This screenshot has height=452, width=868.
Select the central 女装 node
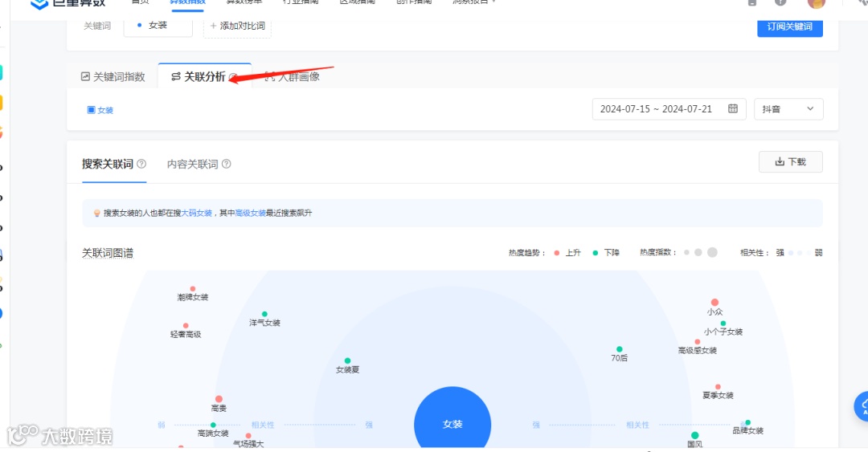tap(452, 419)
